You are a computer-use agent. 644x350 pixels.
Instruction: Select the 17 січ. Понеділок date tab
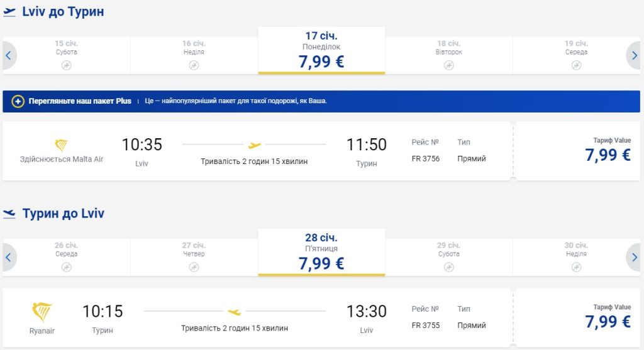point(321,50)
